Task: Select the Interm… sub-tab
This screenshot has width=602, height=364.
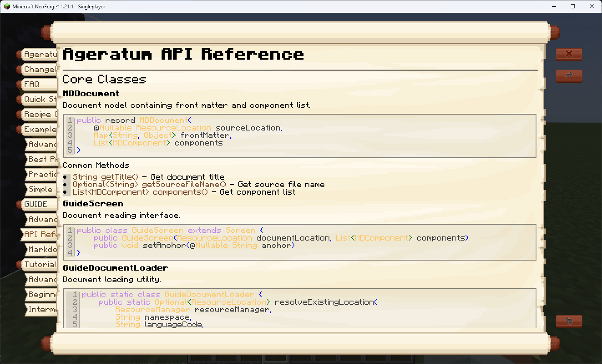Action: tap(41, 309)
